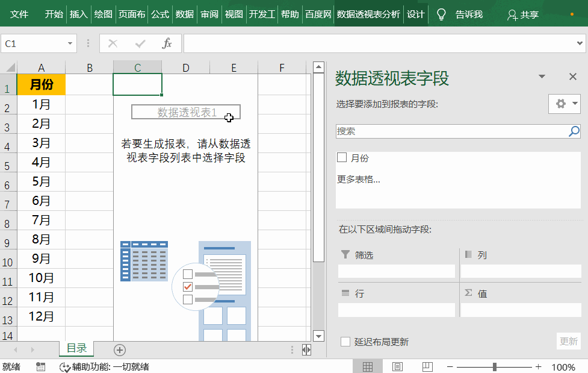Select the cell containing 12月
Screen dimensions: 588x373
pos(42,316)
